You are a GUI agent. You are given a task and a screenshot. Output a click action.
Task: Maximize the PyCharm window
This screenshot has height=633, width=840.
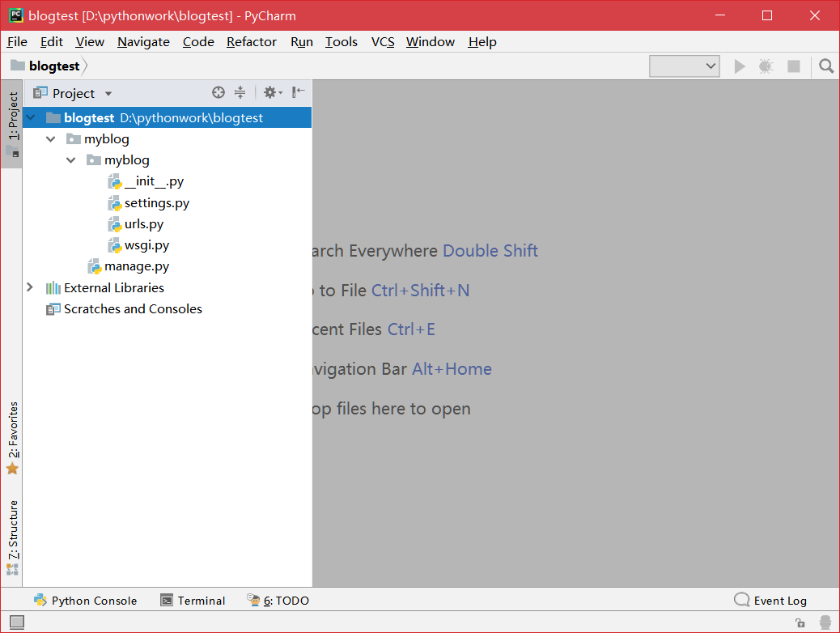(767, 15)
